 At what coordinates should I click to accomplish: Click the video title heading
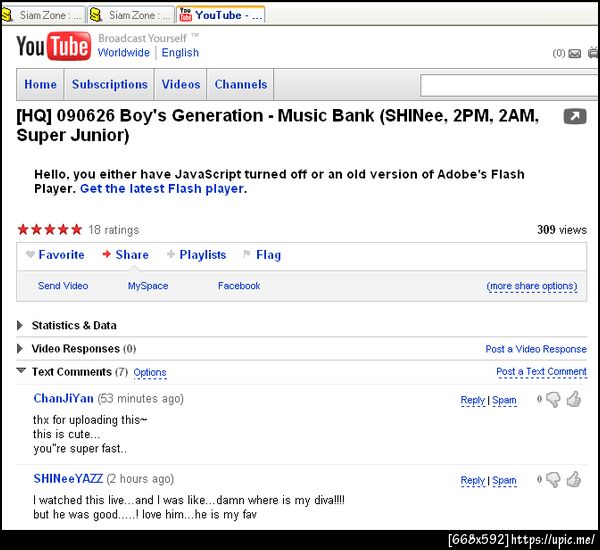[x=277, y=125]
